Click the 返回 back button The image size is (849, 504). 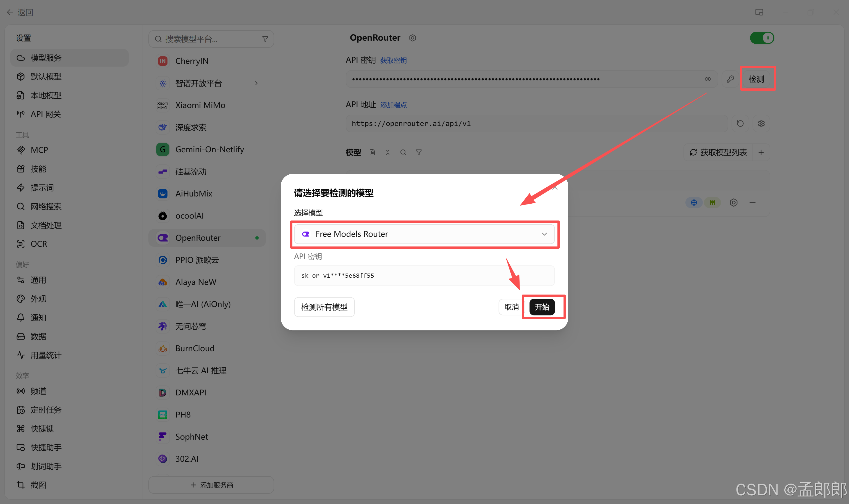coord(20,12)
